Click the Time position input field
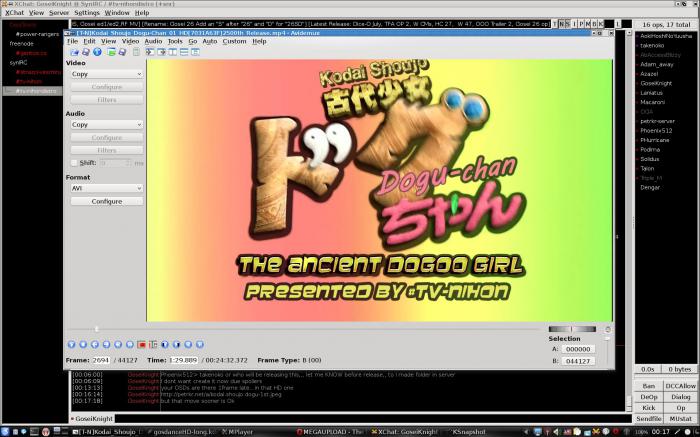 [184, 360]
